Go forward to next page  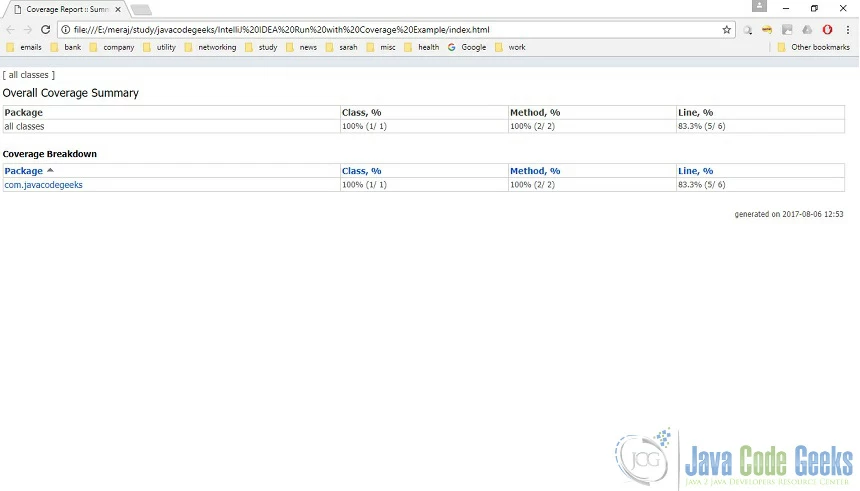pos(27,30)
